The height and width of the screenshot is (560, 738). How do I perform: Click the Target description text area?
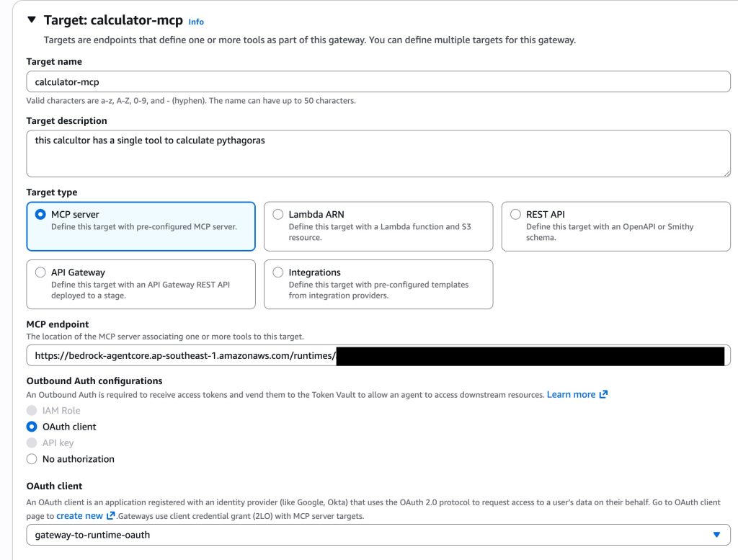point(378,153)
